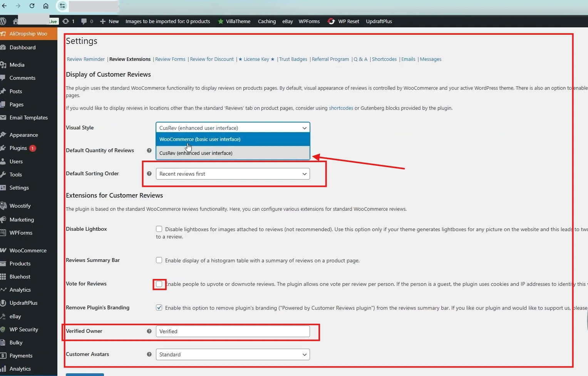Click help icon beside Customer Avatars
Screen dimensions: 588x376
[x=149, y=354]
